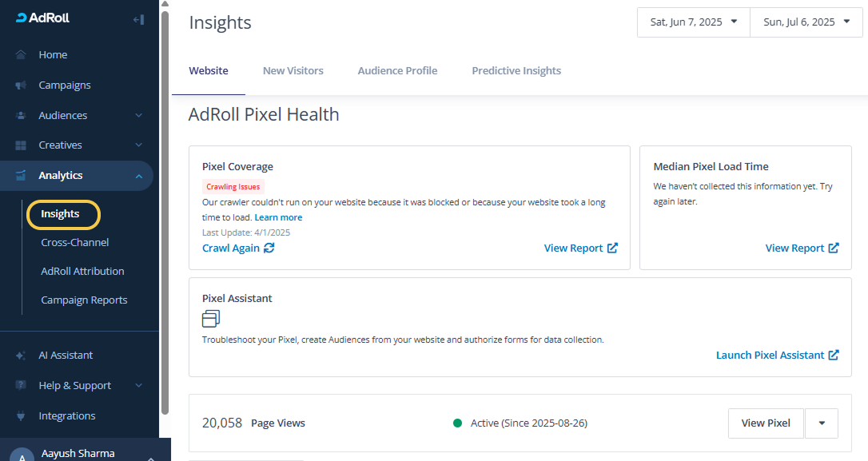Expand the Creatives menu chevron

[x=139, y=145]
